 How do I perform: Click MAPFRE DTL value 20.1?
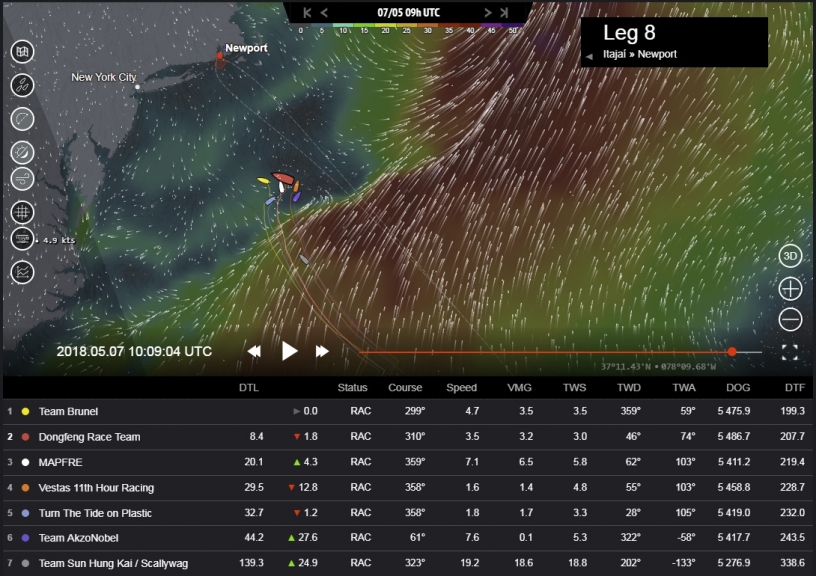253,462
